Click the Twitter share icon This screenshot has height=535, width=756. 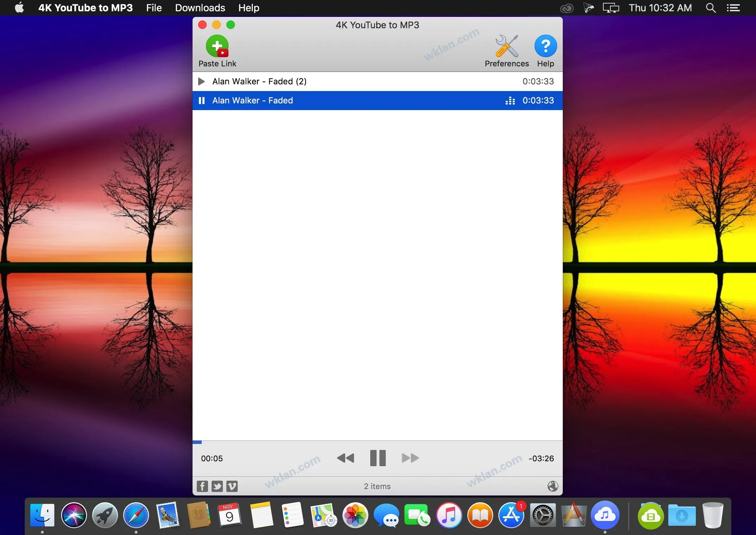(218, 485)
